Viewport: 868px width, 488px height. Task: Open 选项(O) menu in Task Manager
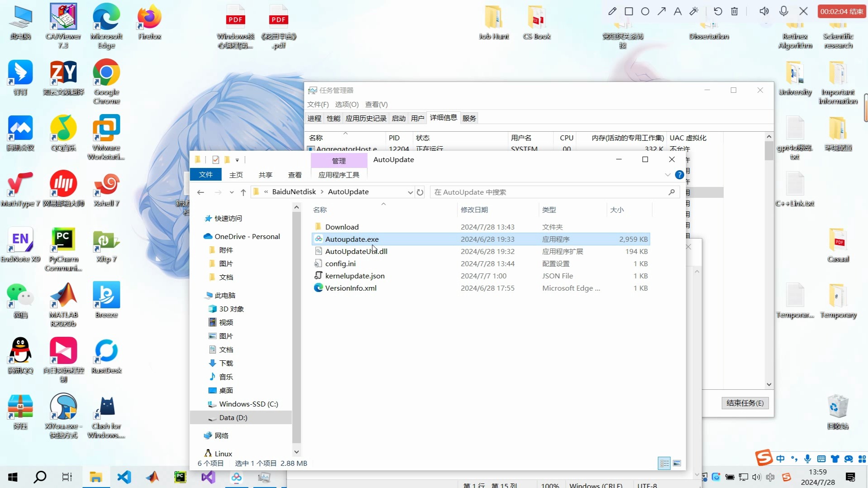point(347,105)
